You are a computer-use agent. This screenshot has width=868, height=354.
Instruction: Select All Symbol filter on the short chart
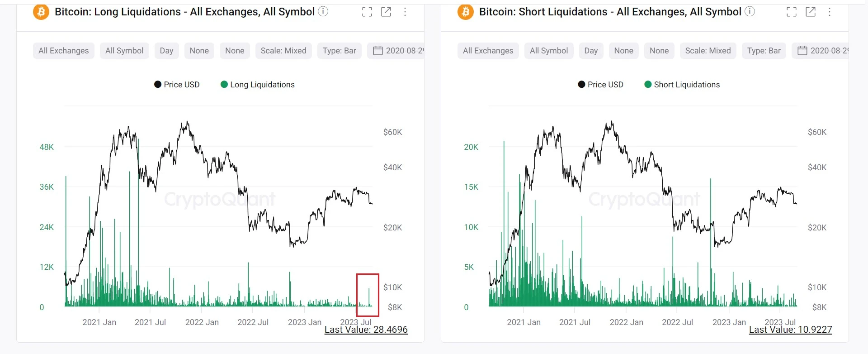pyautogui.click(x=549, y=51)
